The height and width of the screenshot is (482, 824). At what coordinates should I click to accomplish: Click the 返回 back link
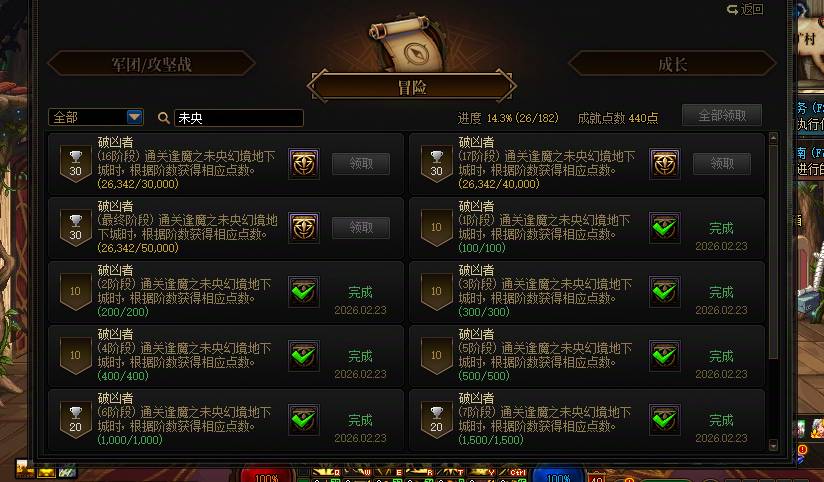click(x=745, y=9)
